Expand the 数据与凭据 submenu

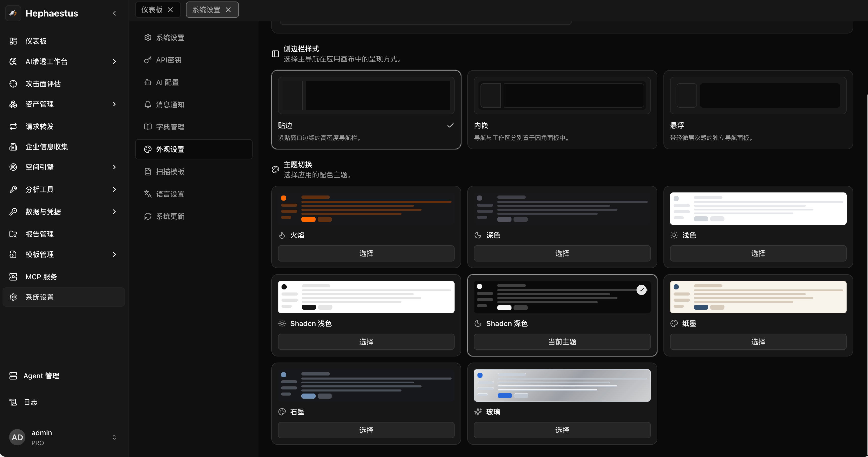(x=115, y=212)
